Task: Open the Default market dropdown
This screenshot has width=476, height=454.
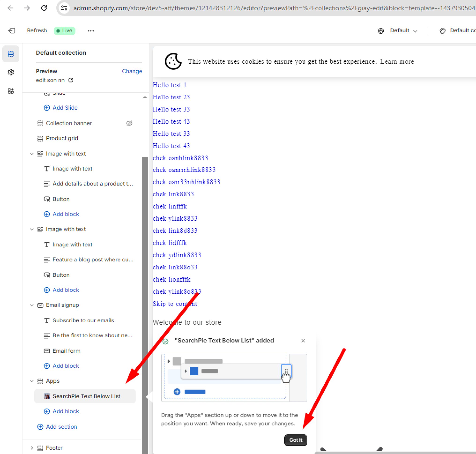Action: pyautogui.click(x=399, y=31)
